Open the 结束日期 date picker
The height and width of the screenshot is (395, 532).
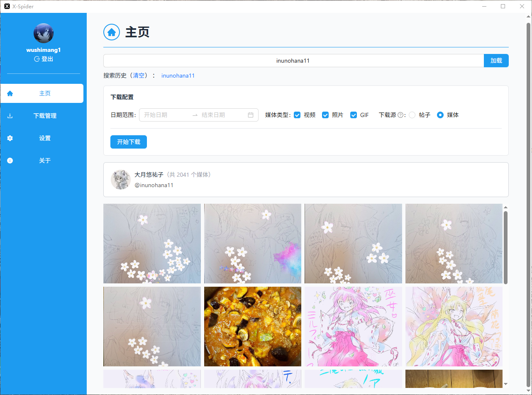(x=222, y=115)
